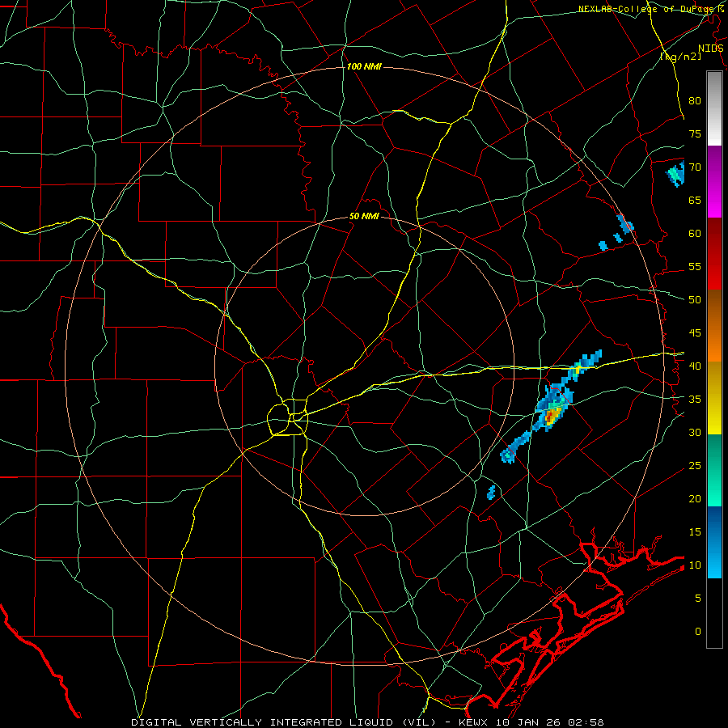Screen dimensions: 728x728
Task: Click the 40 value on the color scale
Action: [x=695, y=366]
